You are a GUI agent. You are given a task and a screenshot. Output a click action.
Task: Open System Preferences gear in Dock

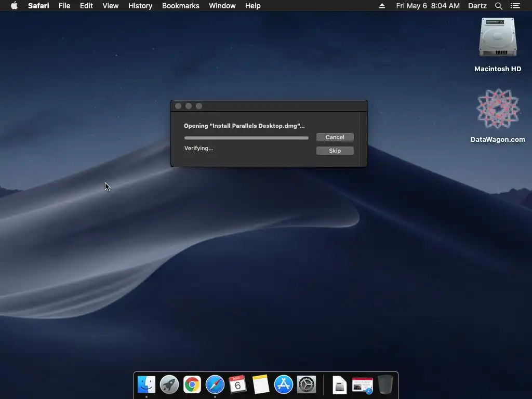(x=307, y=384)
